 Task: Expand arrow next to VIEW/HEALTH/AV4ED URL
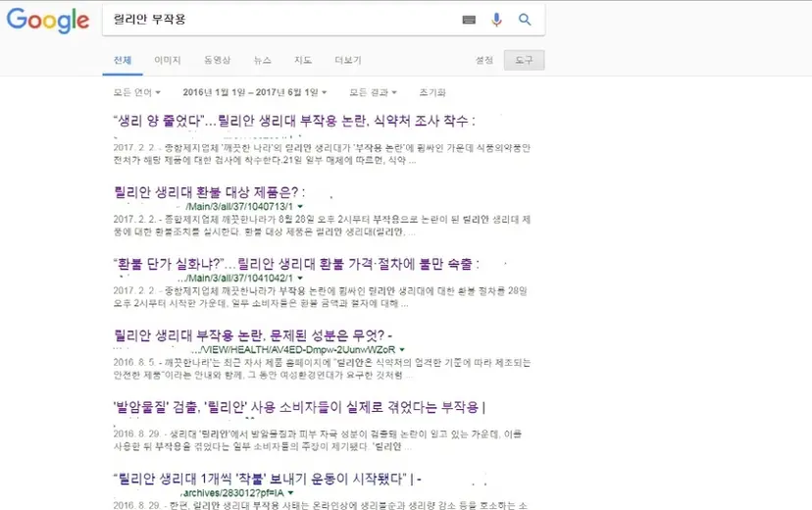[x=402, y=349]
